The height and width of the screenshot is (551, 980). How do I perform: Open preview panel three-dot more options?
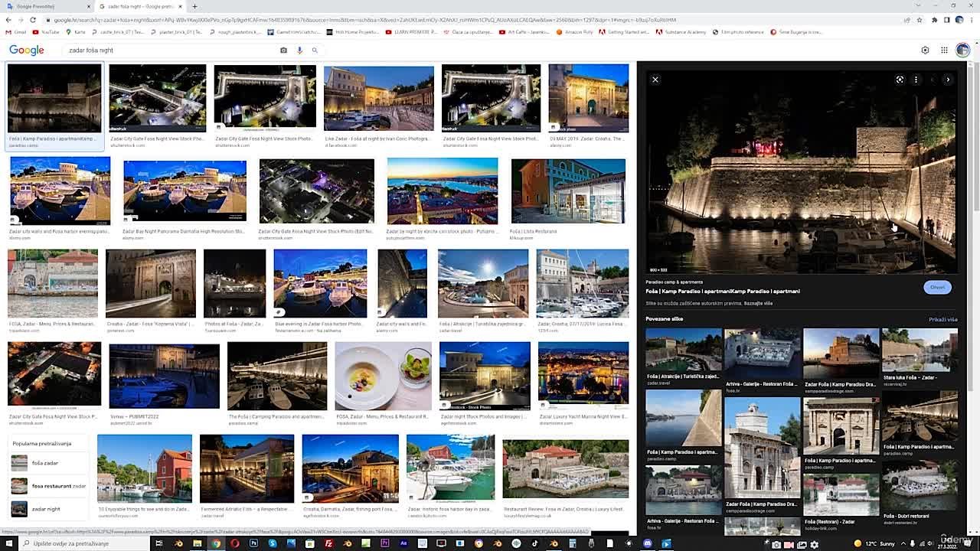point(916,80)
